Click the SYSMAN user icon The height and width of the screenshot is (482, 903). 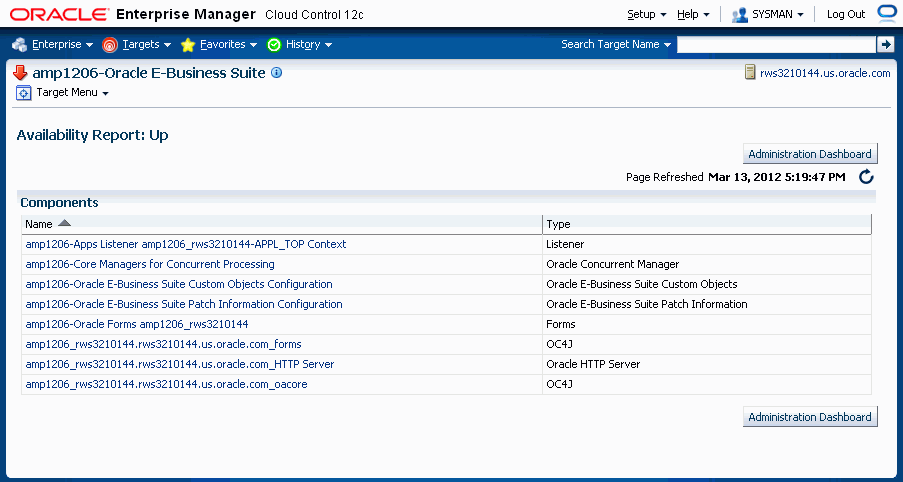click(739, 15)
